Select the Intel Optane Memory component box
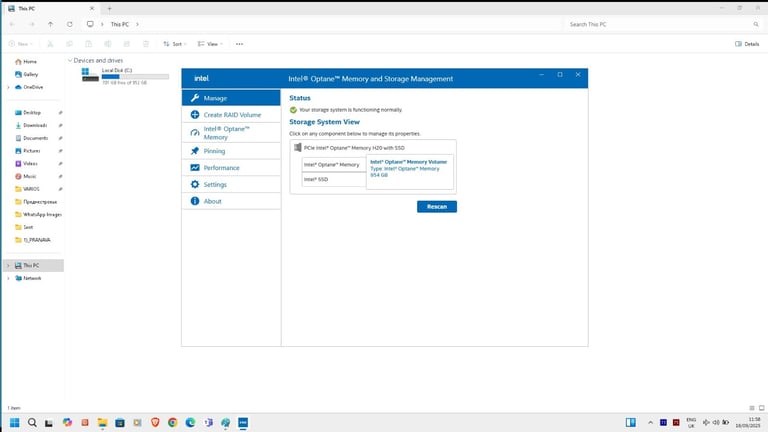This screenshot has height=432, width=768. pos(334,165)
